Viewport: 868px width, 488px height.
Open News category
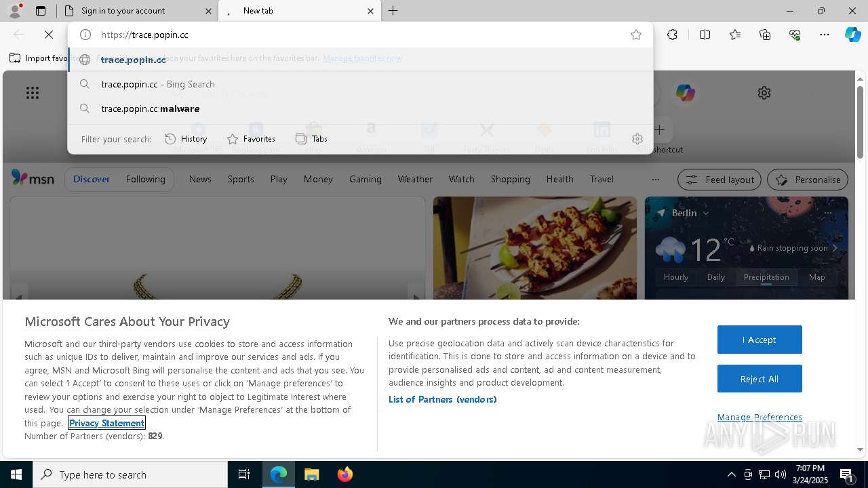tap(200, 179)
